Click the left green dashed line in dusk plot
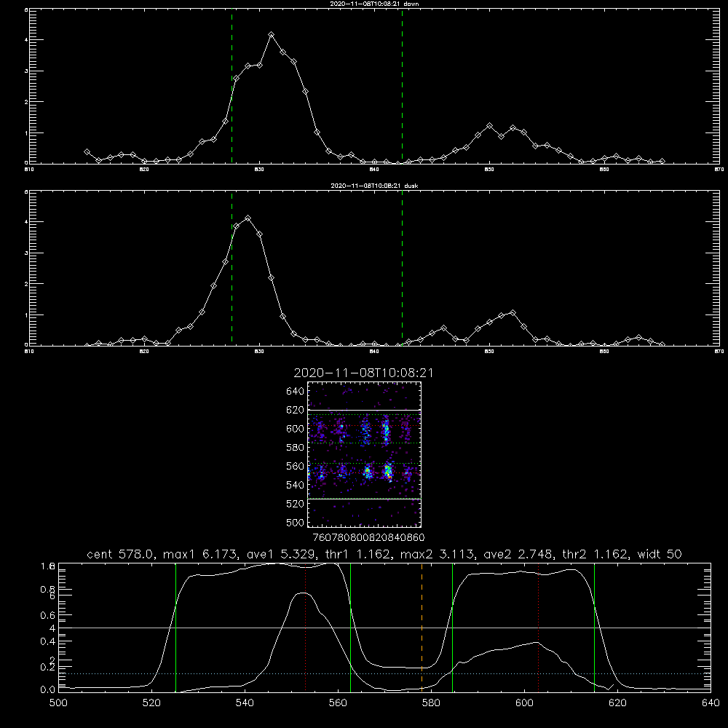Viewport: 728px width, 728px height. (232, 268)
